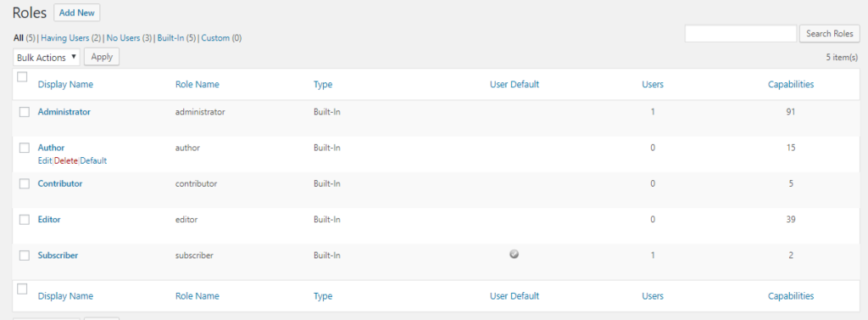Apply the selected bulk action
868x320 pixels.
[x=102, y=57]
